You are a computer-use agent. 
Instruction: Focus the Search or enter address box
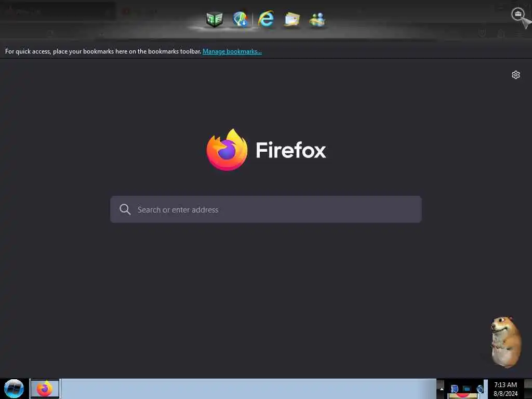265,209
